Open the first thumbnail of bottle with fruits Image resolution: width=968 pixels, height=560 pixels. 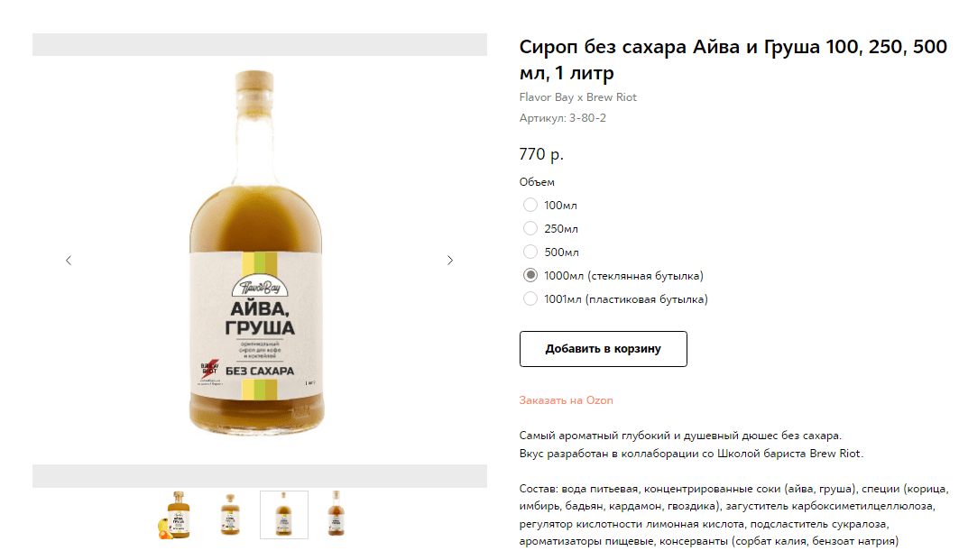175,515
